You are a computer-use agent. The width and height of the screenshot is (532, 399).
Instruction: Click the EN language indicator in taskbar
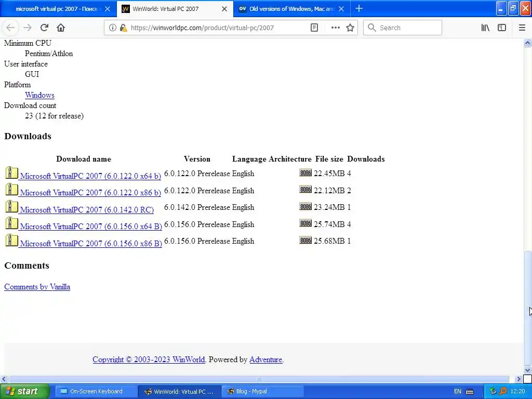click(457, 391)
